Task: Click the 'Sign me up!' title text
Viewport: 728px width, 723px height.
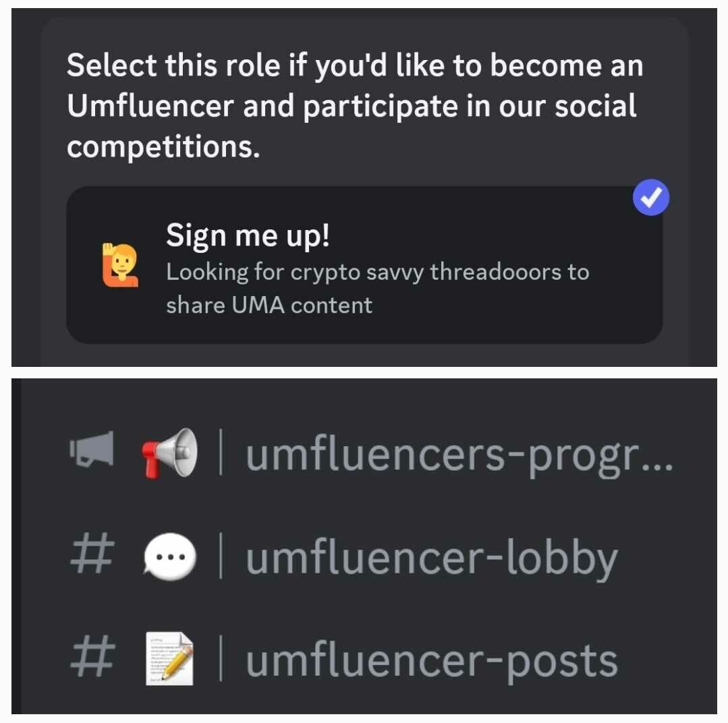Action: pos(248,236)
